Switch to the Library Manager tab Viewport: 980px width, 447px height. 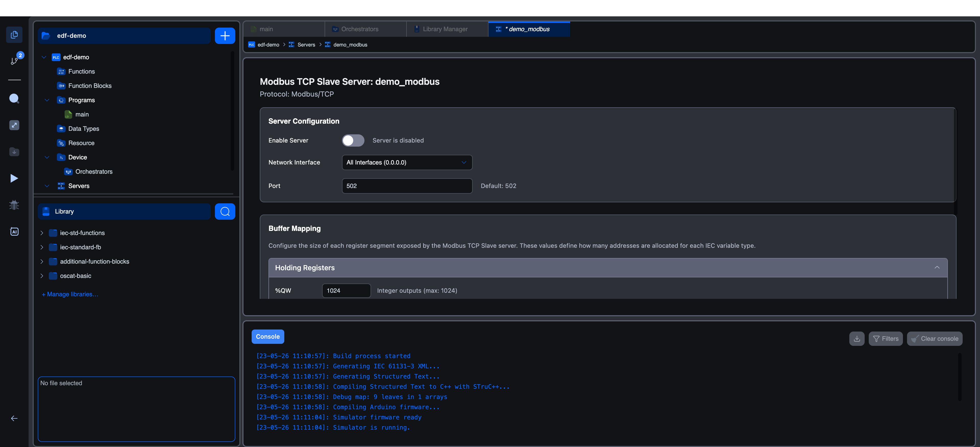447,29
